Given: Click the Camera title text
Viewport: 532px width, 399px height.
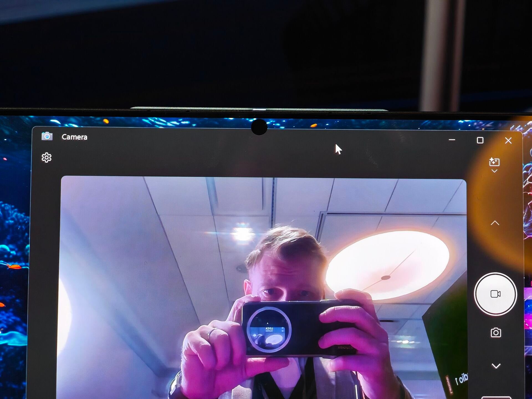Looking at the screenshot, I should (x=75, y=137).
